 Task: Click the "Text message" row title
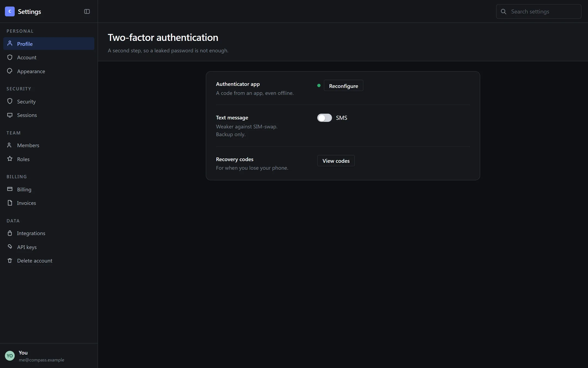[x=232, y=117]
